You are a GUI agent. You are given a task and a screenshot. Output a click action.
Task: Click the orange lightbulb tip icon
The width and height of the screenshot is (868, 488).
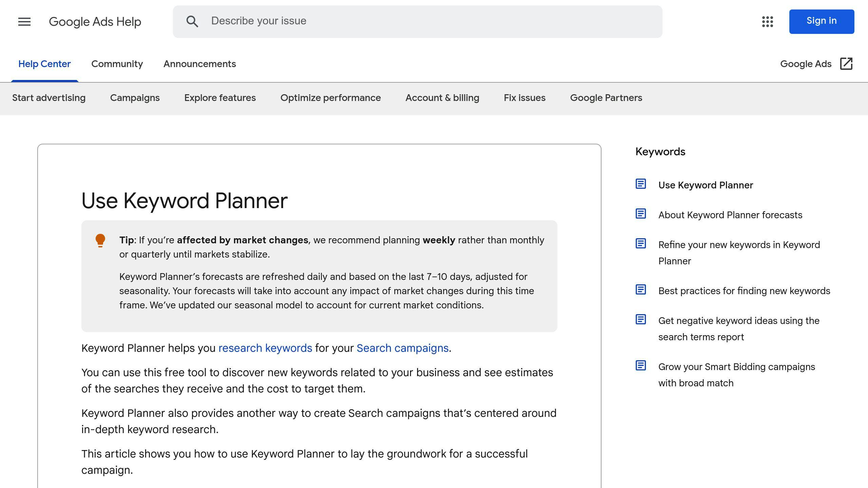click(100, 241)
